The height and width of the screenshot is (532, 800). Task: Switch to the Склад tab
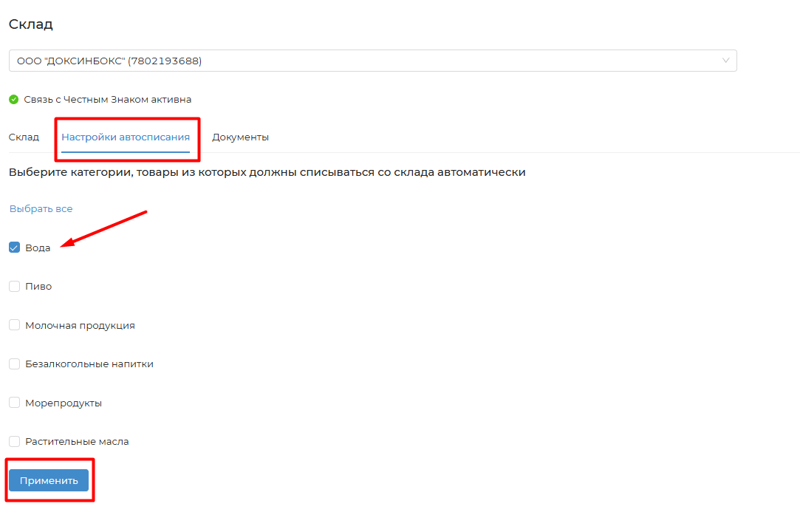click(24, 137)
